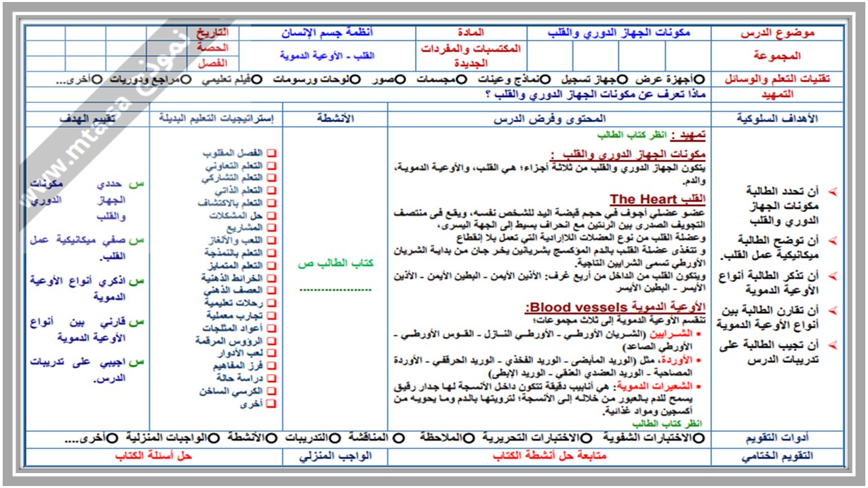Click the الحصة label
This screenshot has width=868, height=488.
point(213,48)
